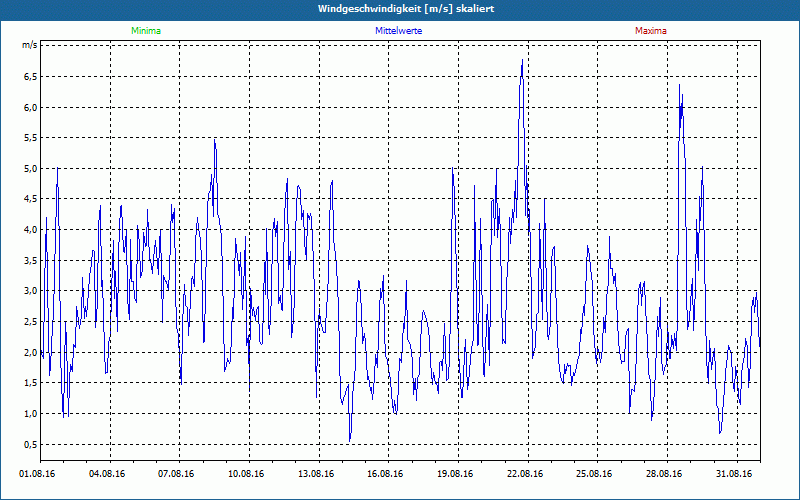Select the 0,5 y-axis tick label

[30, 445]
